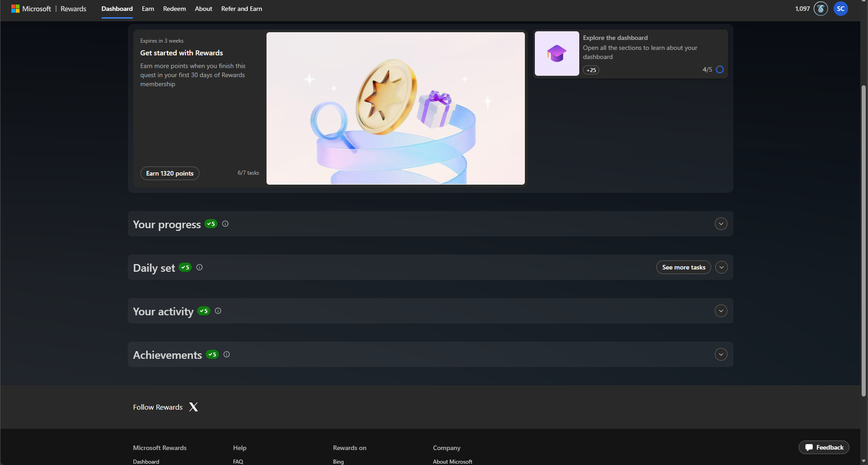Click the +25 points badge
Screen dimensions: 868x465
591,70
